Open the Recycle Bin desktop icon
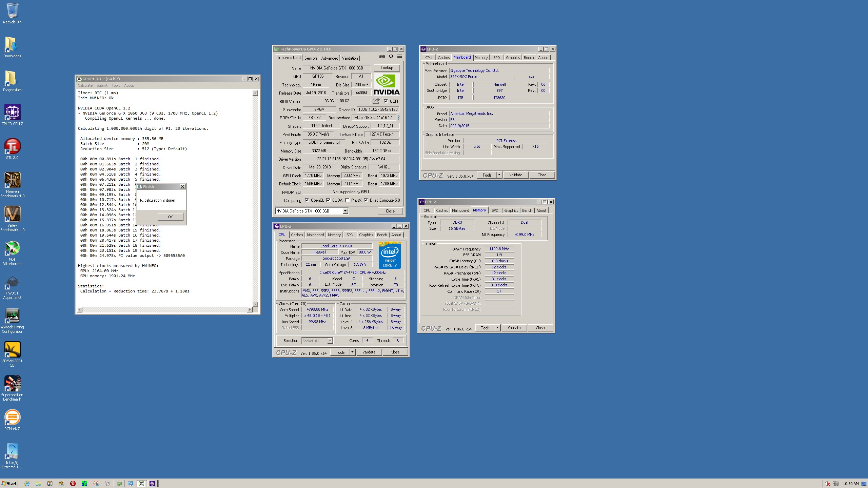The height and width of the screenshot is (488, 868). (12, 14)
